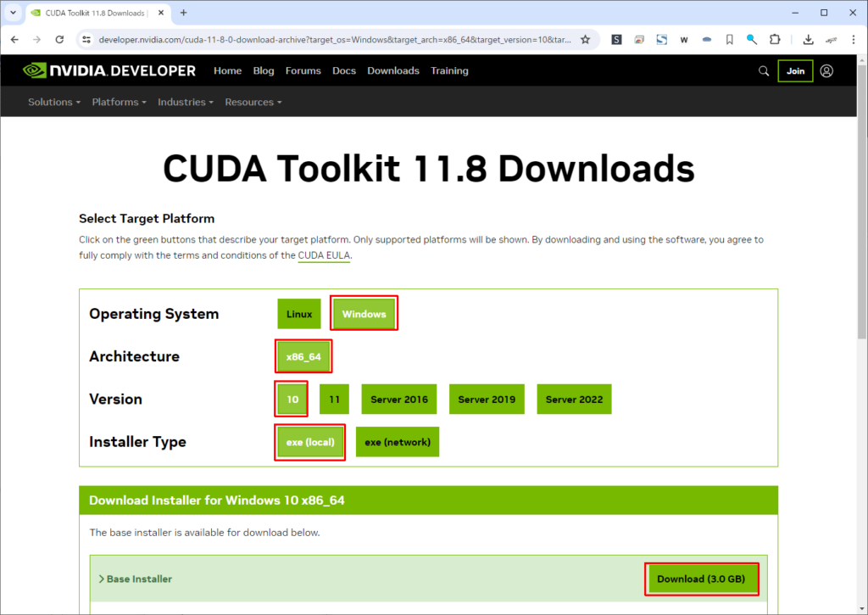Open Docs in the top navigation
868x615 pixels.
[x=344, y=70]
